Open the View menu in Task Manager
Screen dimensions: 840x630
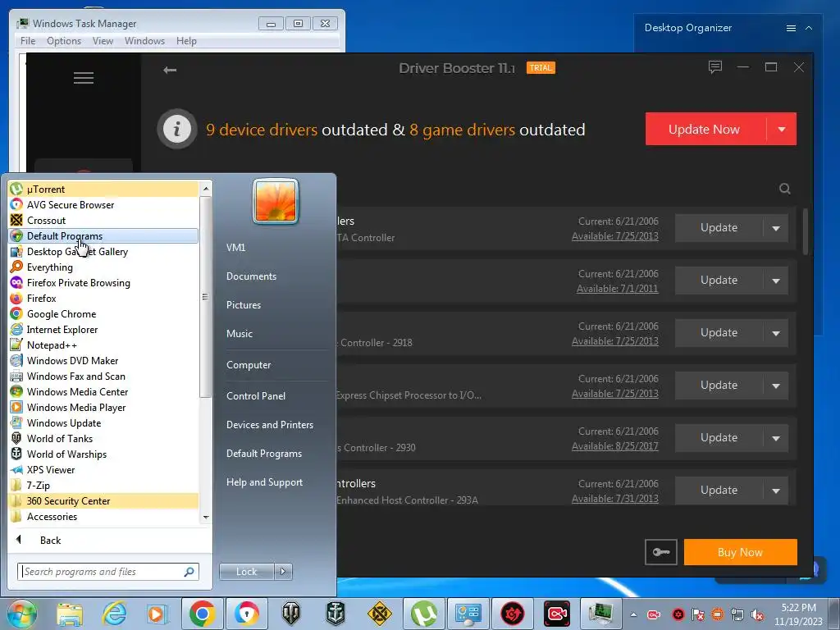coord(103,41)
